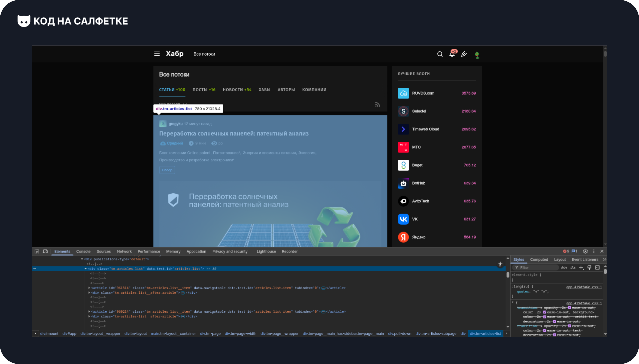This screenshot has height=364, width=639.
Task: Collapse the tm-articles-list div node
Action: pos(86,269)
